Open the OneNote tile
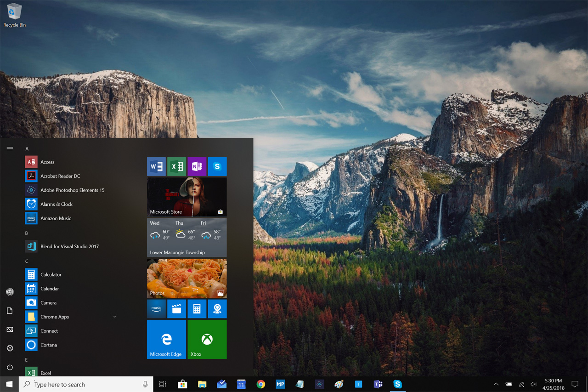Viewport: 588px width, 392px height. (197, 167)
